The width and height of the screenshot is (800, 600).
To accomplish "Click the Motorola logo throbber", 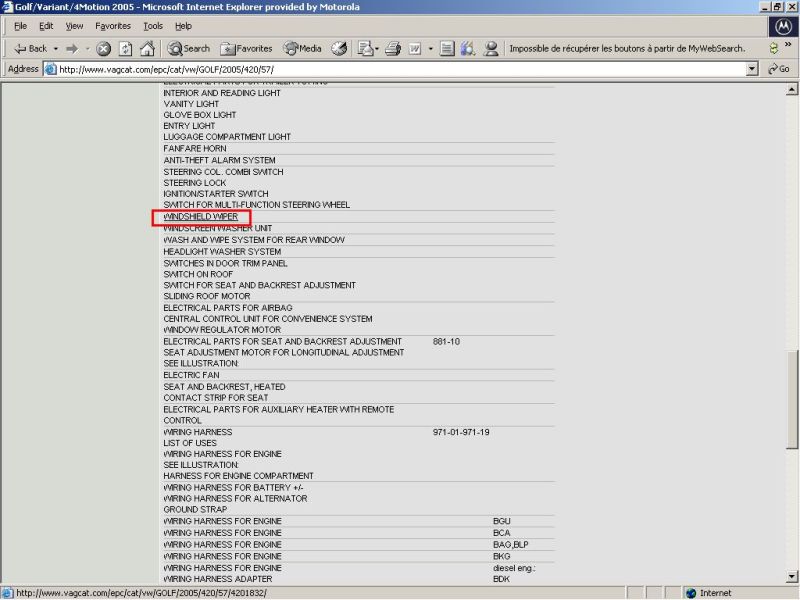I will coord(784,27).
